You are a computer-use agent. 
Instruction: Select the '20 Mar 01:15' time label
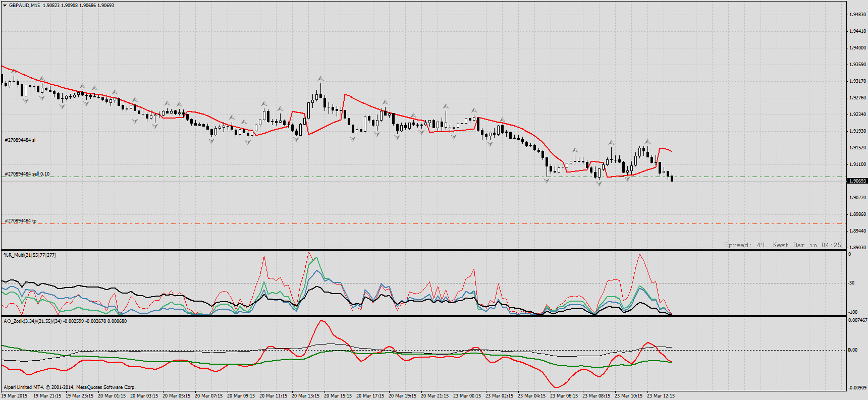point(112,396)
